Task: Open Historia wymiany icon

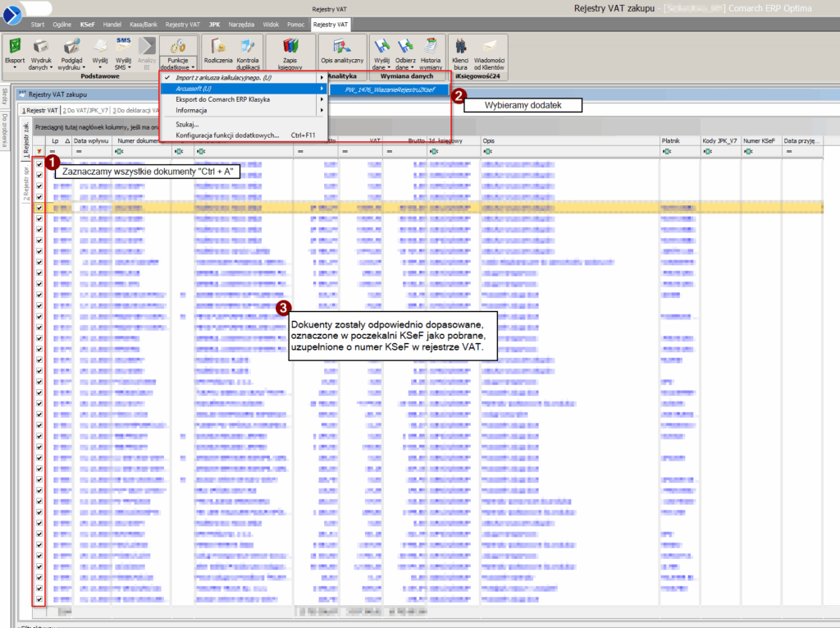Action: (x=431, y=47)
